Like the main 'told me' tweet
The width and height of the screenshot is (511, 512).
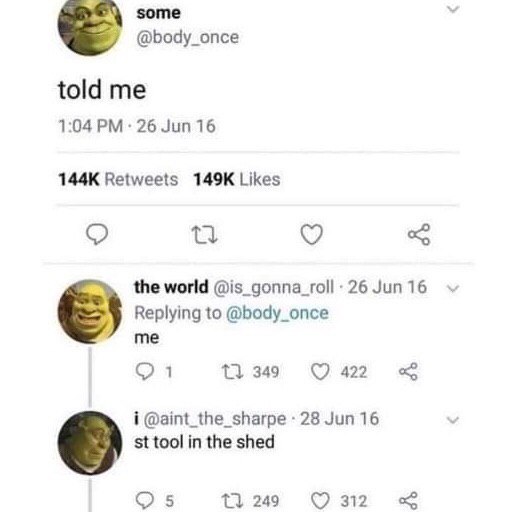(x=312, y=234)
